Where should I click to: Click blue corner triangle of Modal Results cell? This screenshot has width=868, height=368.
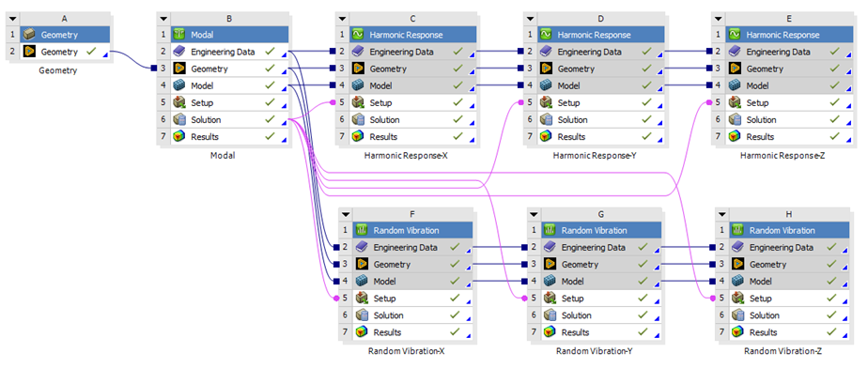284,141
